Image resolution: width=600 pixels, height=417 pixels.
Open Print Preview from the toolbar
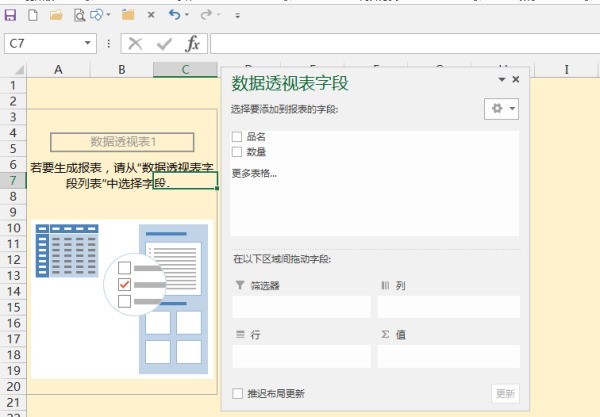(79, 16)
